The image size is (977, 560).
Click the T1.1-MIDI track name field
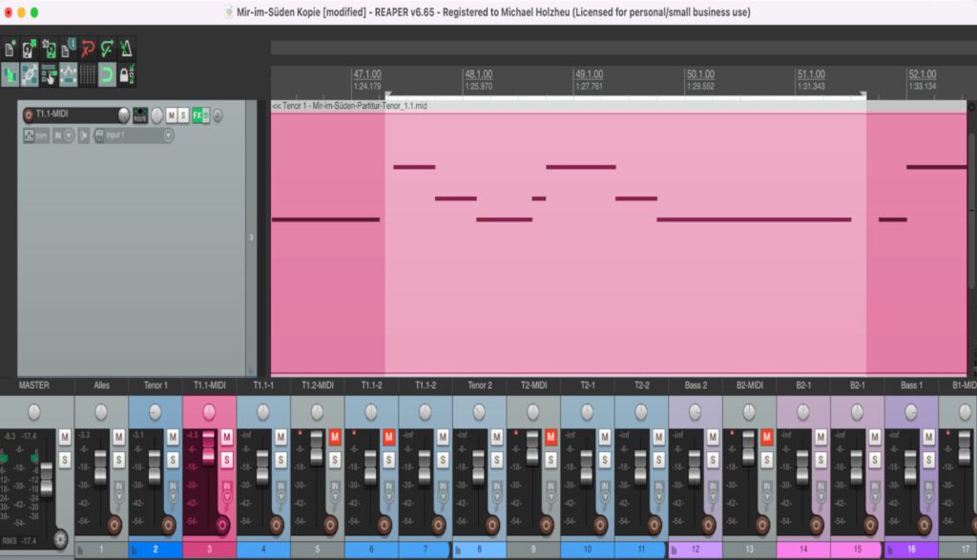(x=74, y=114)
